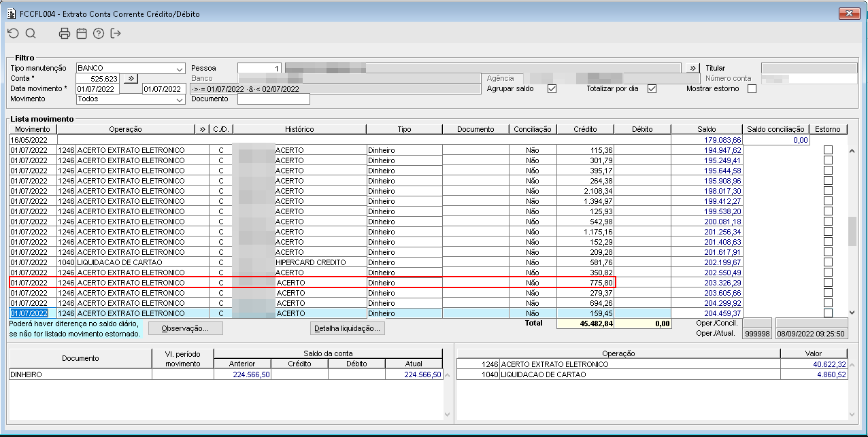
Task: Click the credit value 1.394,97
Action: tap(598, 201)
